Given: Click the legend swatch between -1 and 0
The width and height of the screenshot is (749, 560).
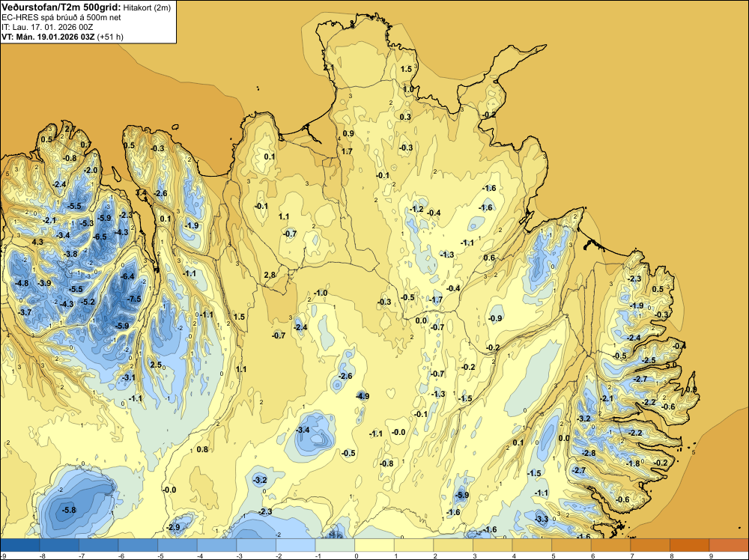Looking at the screenshot, I should tap(336, 545).
